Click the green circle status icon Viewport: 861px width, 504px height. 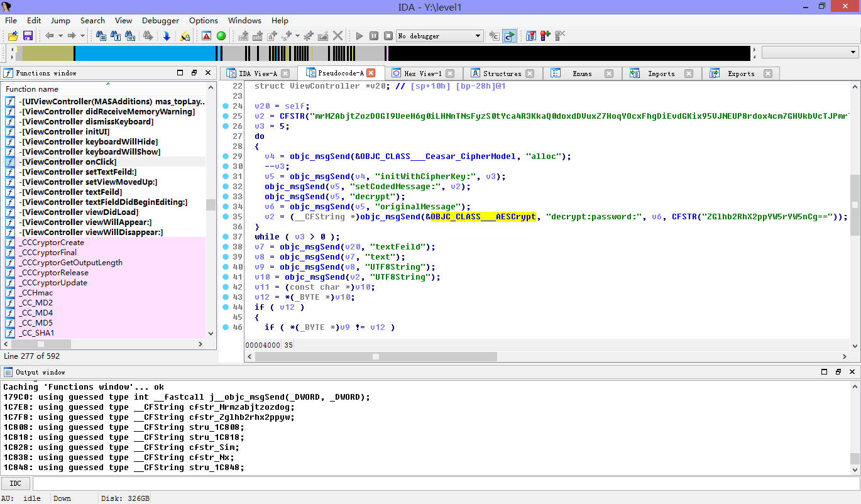click(x=221, y=36)
